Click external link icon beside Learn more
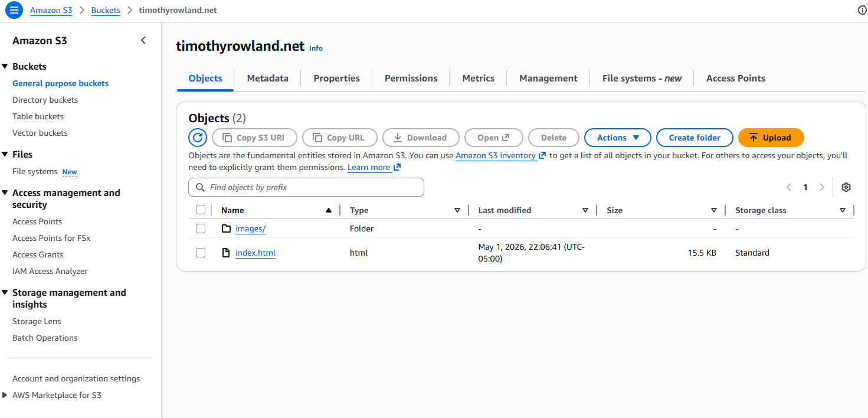This screenshot has height=418, width=868. [x=397, y=167]
